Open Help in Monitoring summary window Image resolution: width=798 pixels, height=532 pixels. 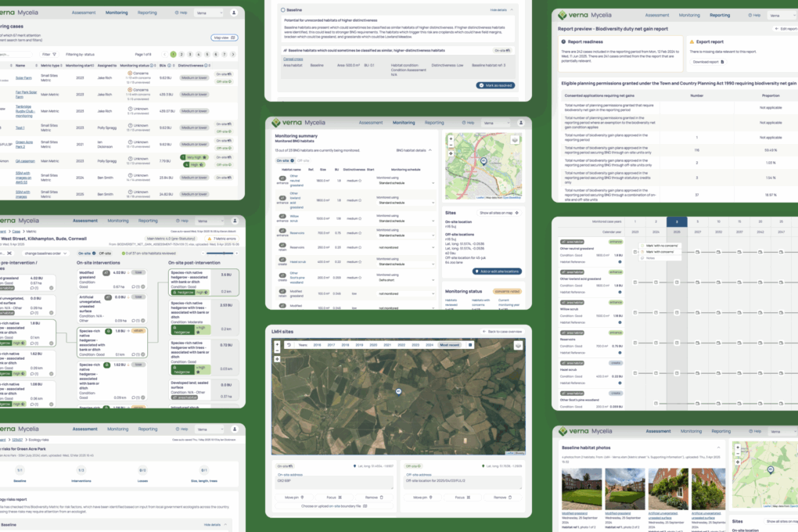(468, 123)
